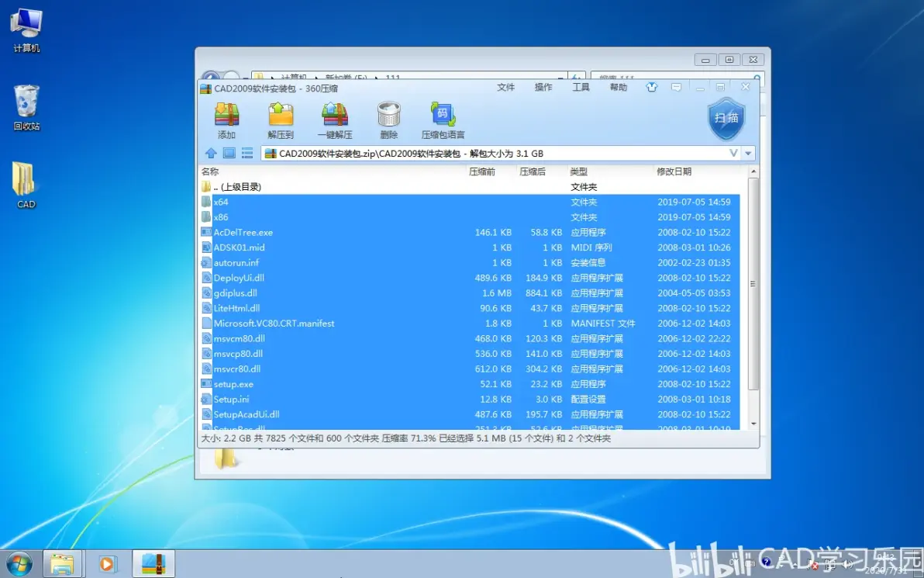Select the LiteHtml.dll file
Image resolution: width=924 pixels, height=578 pixels.
tap(470, 309)
